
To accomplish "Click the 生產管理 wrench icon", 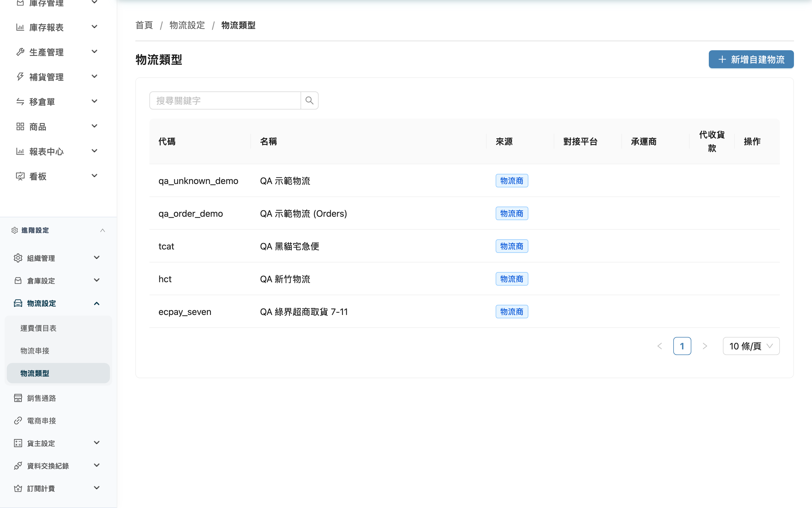I will [20, 52].
